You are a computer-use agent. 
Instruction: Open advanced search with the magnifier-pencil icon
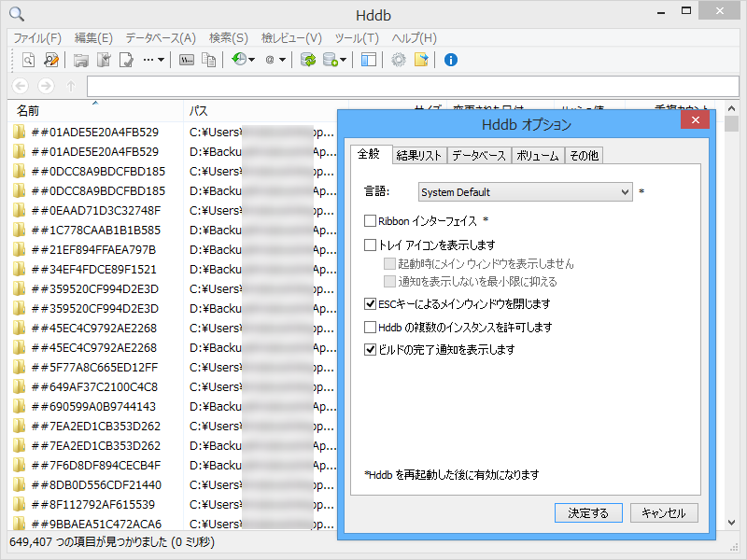pos(50,60)
